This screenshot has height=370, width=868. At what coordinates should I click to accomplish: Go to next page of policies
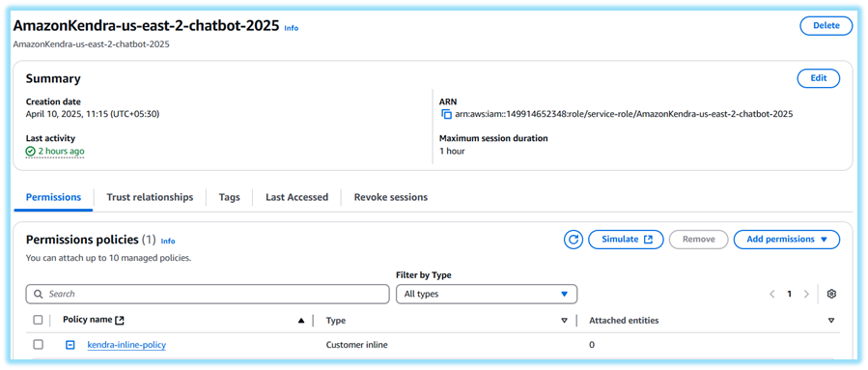(x=806, y=294)
